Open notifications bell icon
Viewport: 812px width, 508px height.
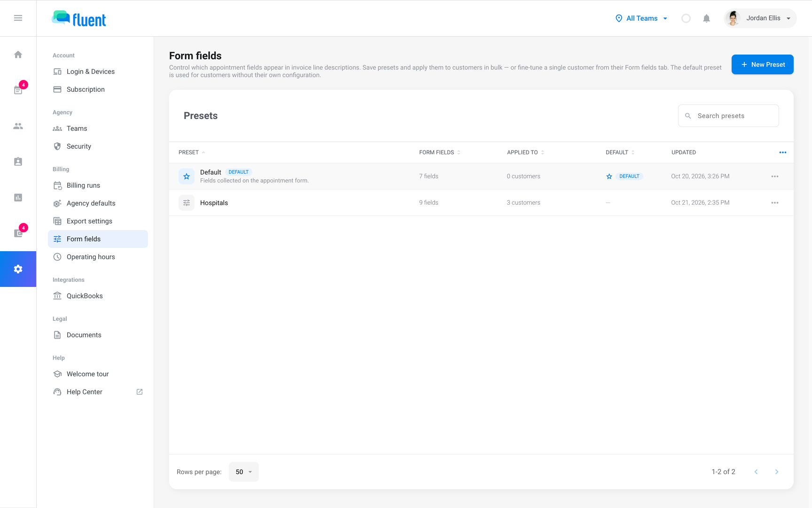[x=706, y=18]
